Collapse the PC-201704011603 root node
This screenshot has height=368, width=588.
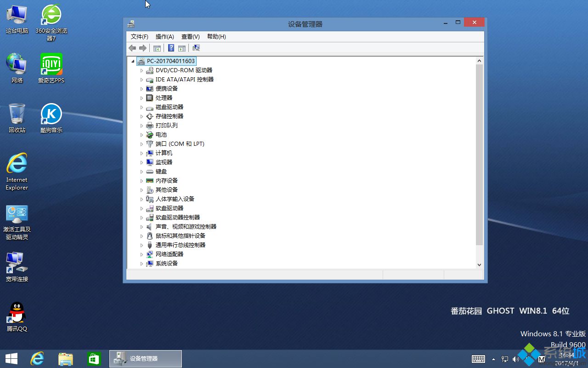(133, 61)
